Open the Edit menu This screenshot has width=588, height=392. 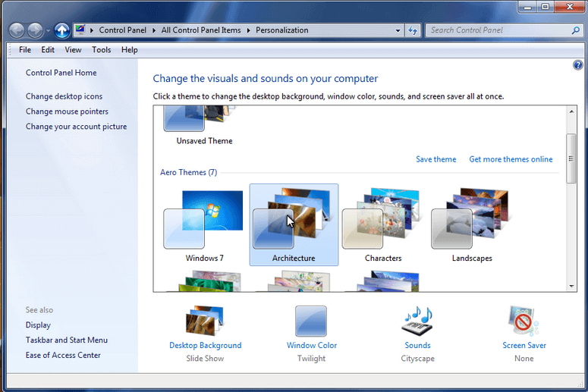click(48, 50)
